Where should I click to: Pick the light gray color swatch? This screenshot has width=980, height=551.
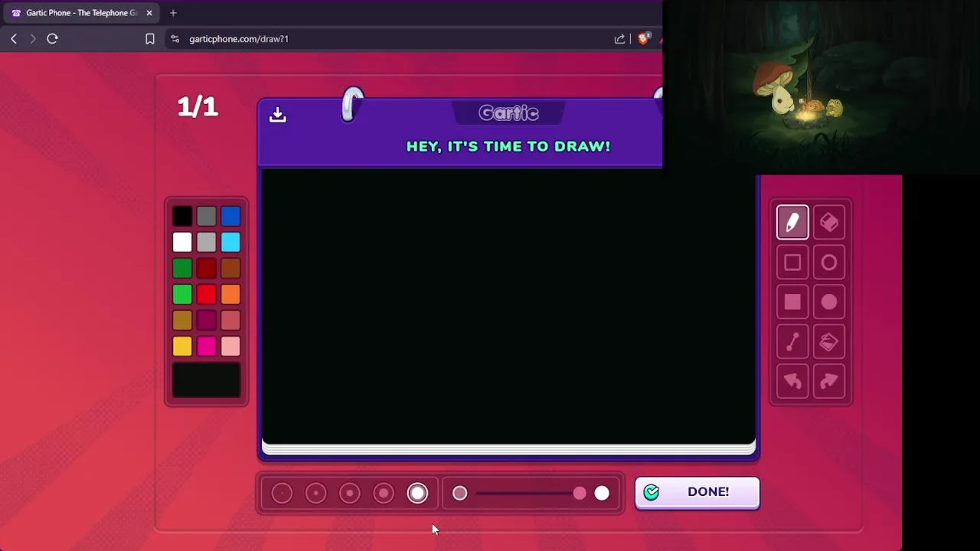[207, 243]
